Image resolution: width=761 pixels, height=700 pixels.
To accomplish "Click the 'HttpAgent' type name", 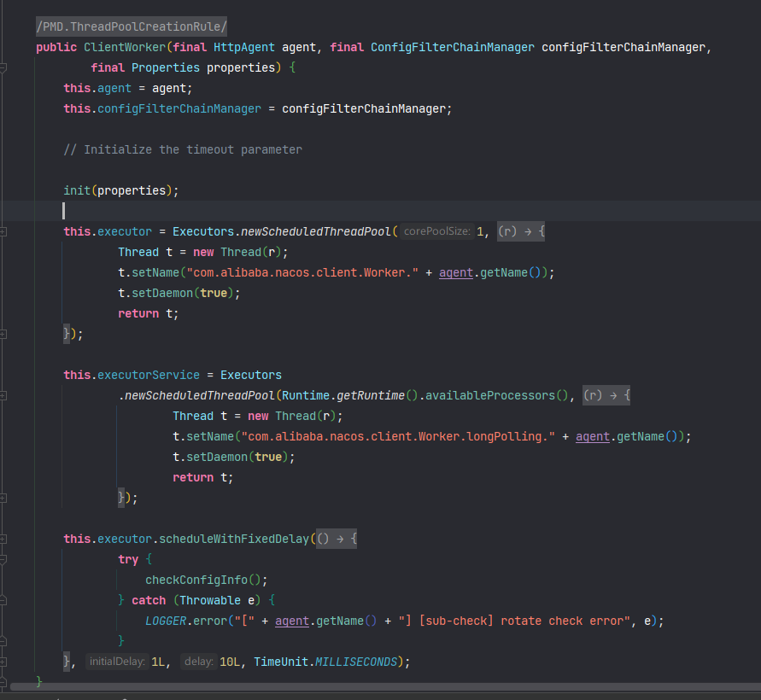I will click(244, 47).
